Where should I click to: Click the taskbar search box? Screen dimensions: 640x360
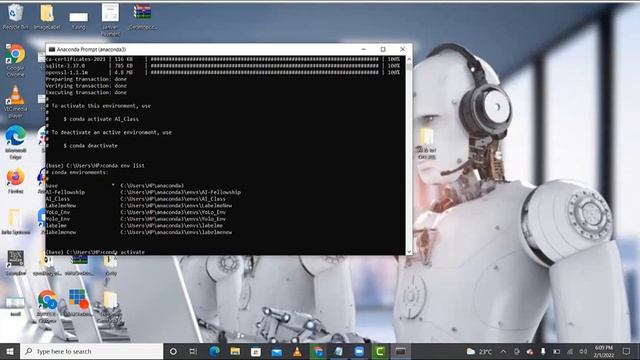pos(91,351)
